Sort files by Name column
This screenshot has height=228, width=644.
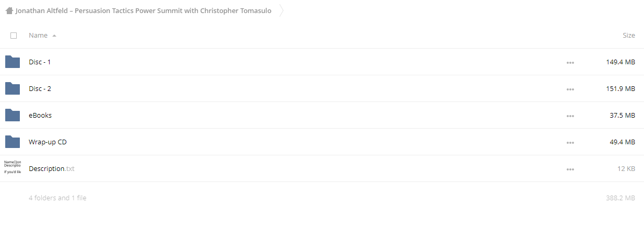[38, 35]
